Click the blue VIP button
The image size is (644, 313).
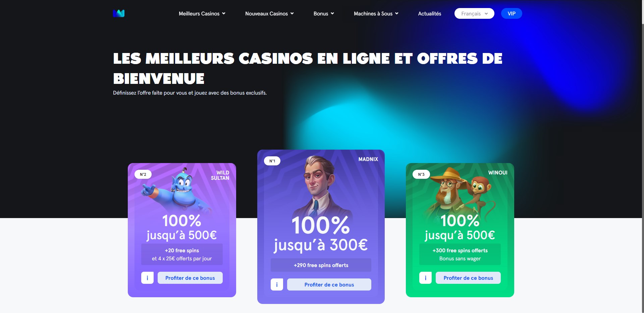(x=512, y=13)
